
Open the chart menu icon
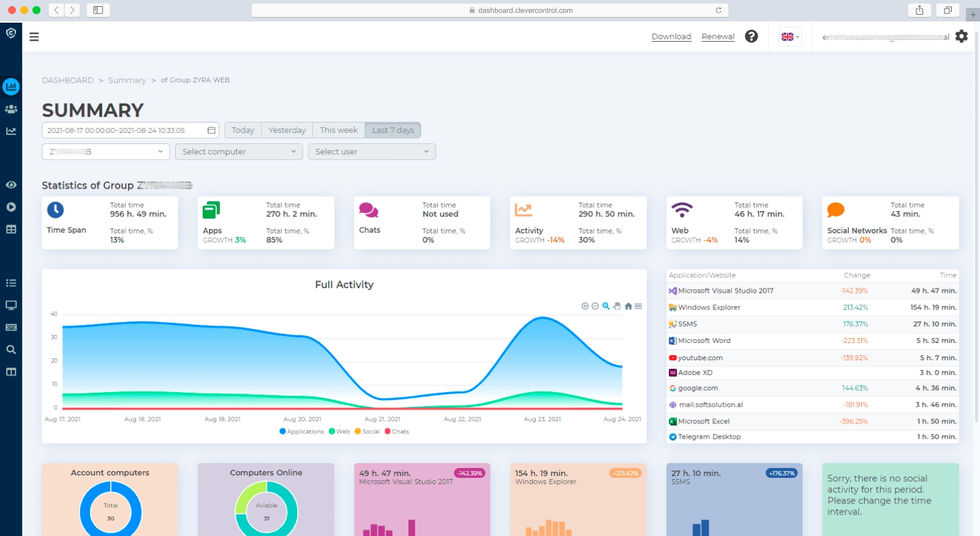(x=638, y=306)
